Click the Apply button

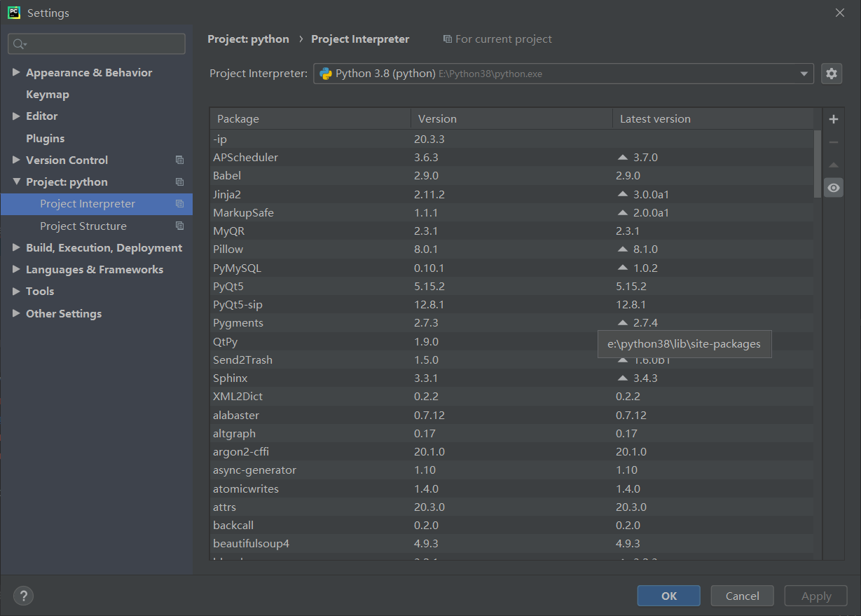[816, 596]
